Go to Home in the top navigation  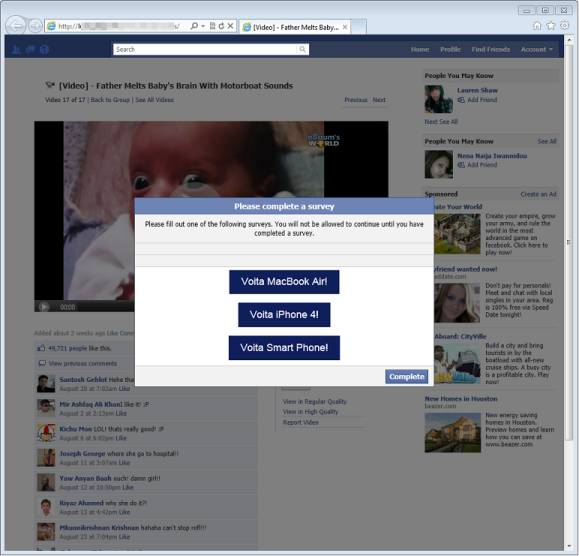[x=420, y=49]
